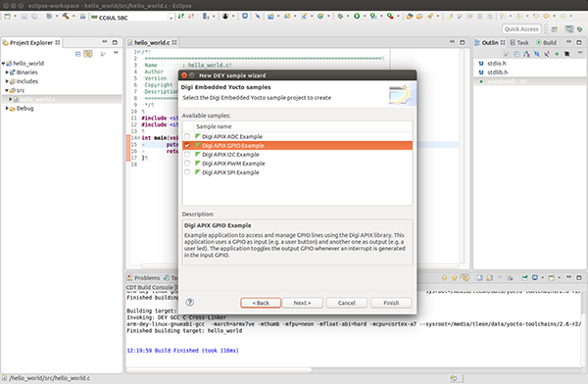Select stdlib.h in the Outline
This screenshot has height=384, width=588.
click(x=497, y=72)
